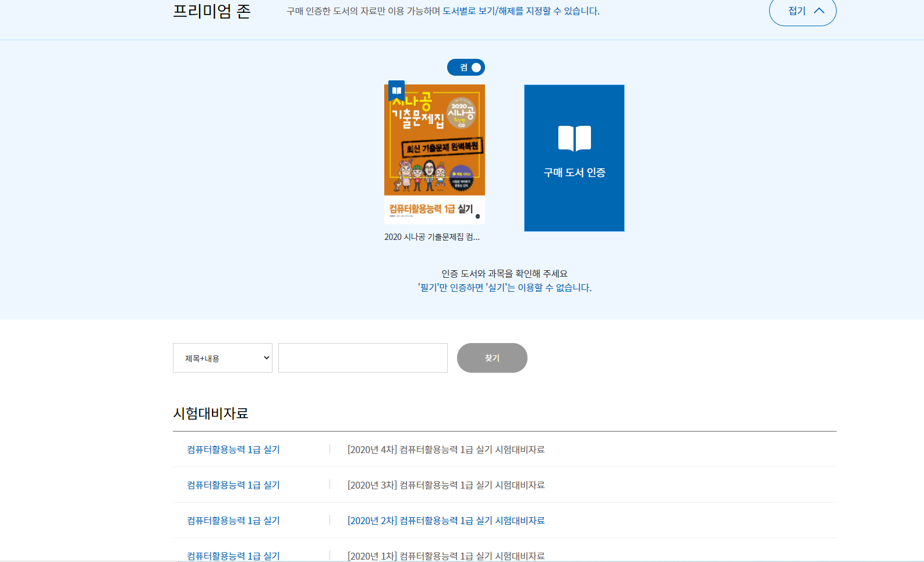Click the bookmark icon on the book cover

click(x=396, y=91)
